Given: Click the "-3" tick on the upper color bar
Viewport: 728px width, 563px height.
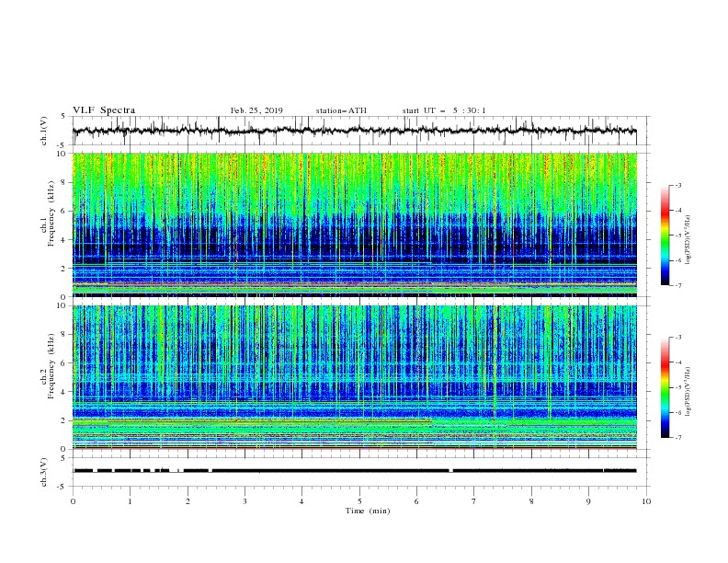Looking at the screenshot, I should pyautogui.click(x=677, y=185).
